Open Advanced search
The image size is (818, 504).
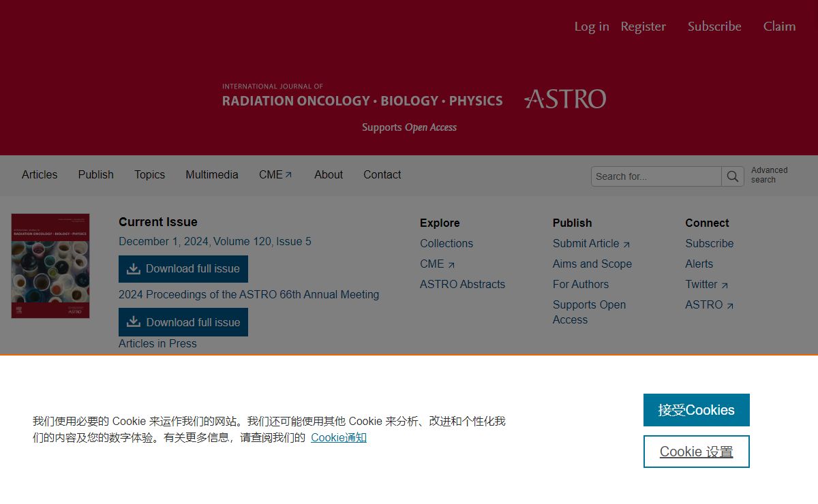pos(769,175)
